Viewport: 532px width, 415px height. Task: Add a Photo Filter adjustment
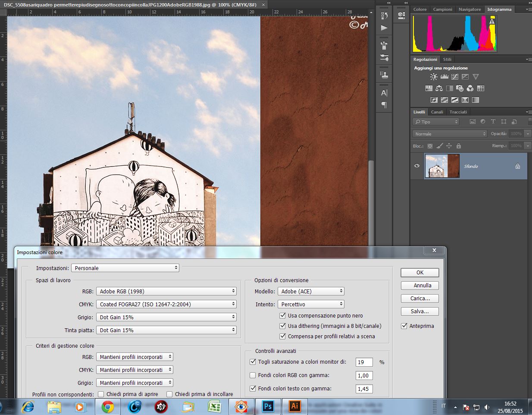click(460, 88)
